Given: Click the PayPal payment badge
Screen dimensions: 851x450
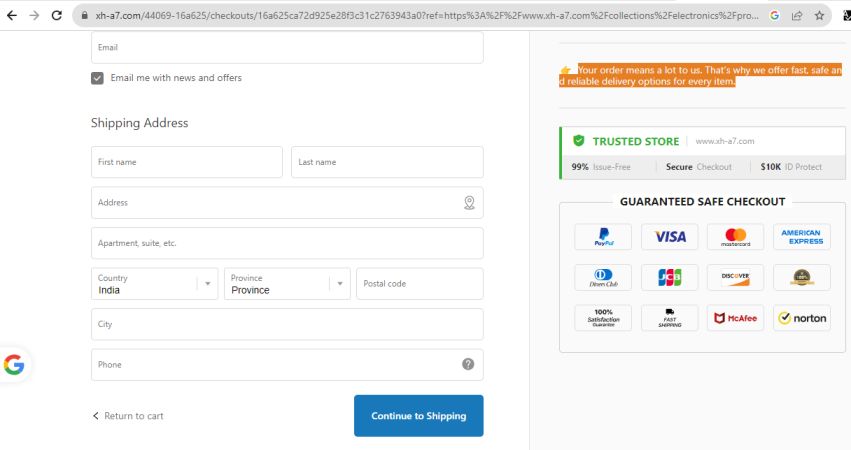Looking at the screenshot, I should click(603, 237).
